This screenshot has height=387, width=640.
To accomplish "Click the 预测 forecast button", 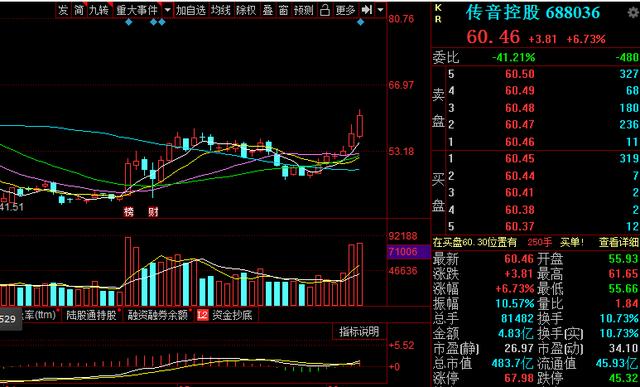I will coord(303,10).
